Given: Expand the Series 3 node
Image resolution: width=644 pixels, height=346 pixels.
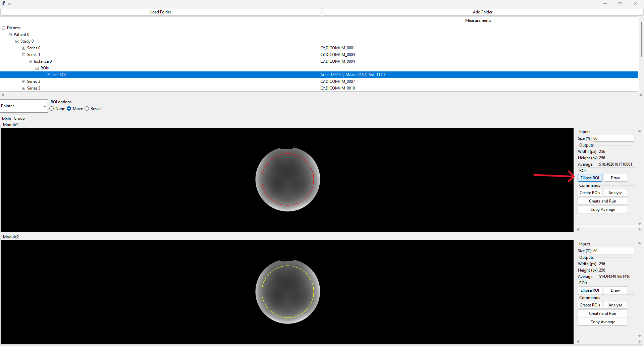Looking at the screenshot, I should (x=24, y=88).
